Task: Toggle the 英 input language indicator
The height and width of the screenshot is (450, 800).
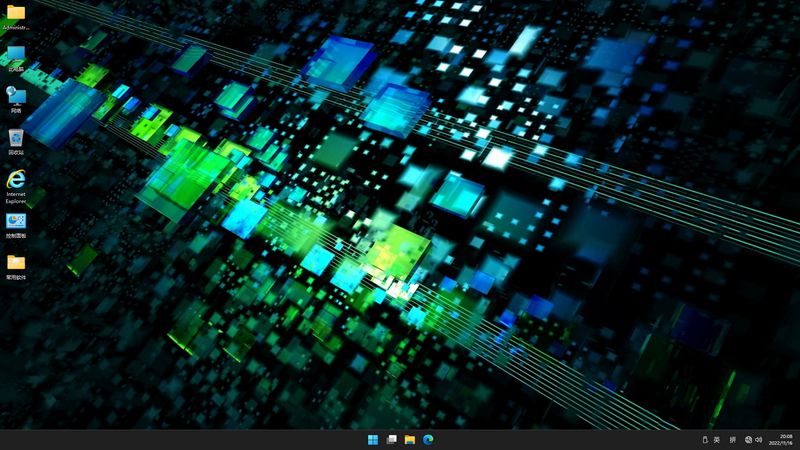Action: coord(717,440)
